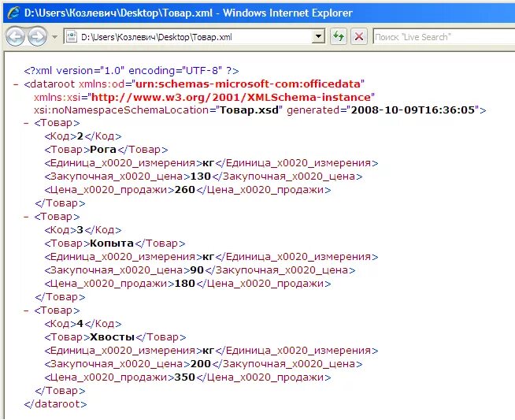This screenshot has height=420, width=515.
Task: Click the page icon in address bar
Action: (x=72, y=36)
